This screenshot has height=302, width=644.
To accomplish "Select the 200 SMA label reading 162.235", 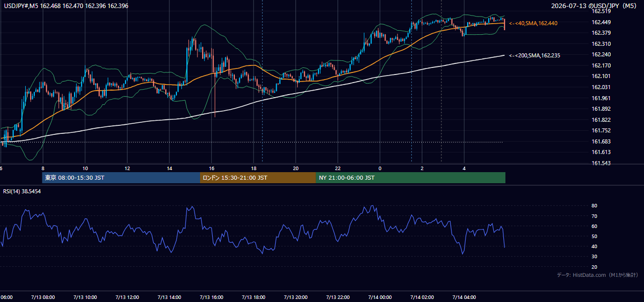I will click(534, 55).
